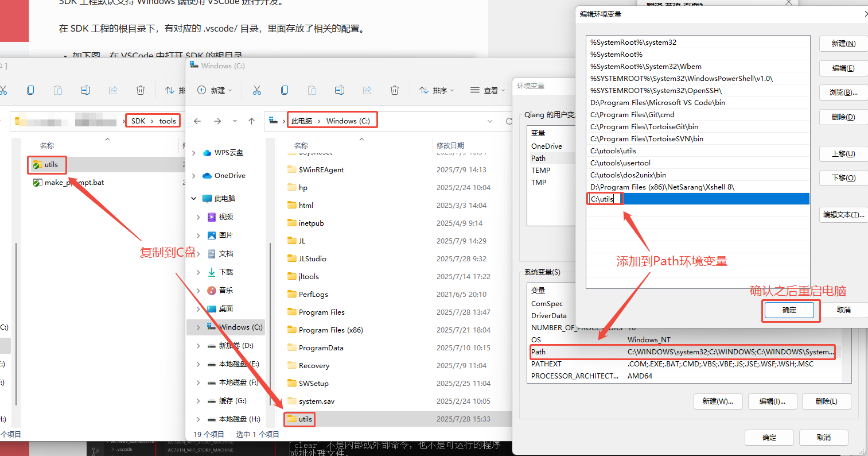The width and height of the screenshot is (868, 456).
Task: Click 新建(W)... in the system variables section
Action: click(718, 401)
